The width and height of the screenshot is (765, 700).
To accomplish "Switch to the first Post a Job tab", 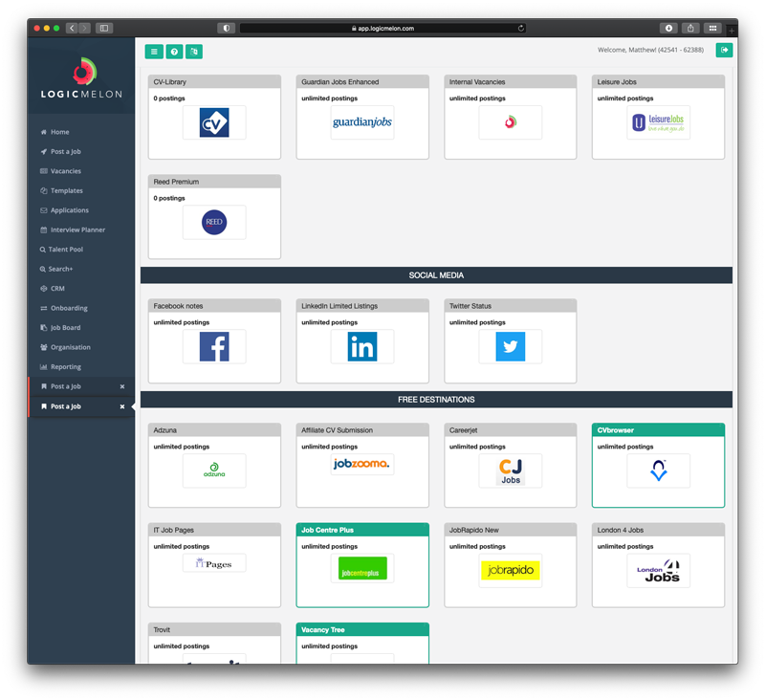I will point(66,386).
